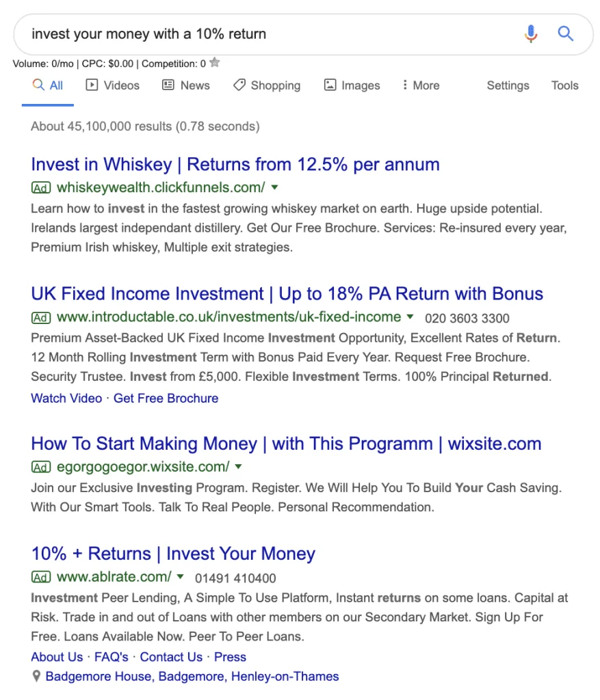Click the map pin icon by Badgemore House

pos(37,676)
